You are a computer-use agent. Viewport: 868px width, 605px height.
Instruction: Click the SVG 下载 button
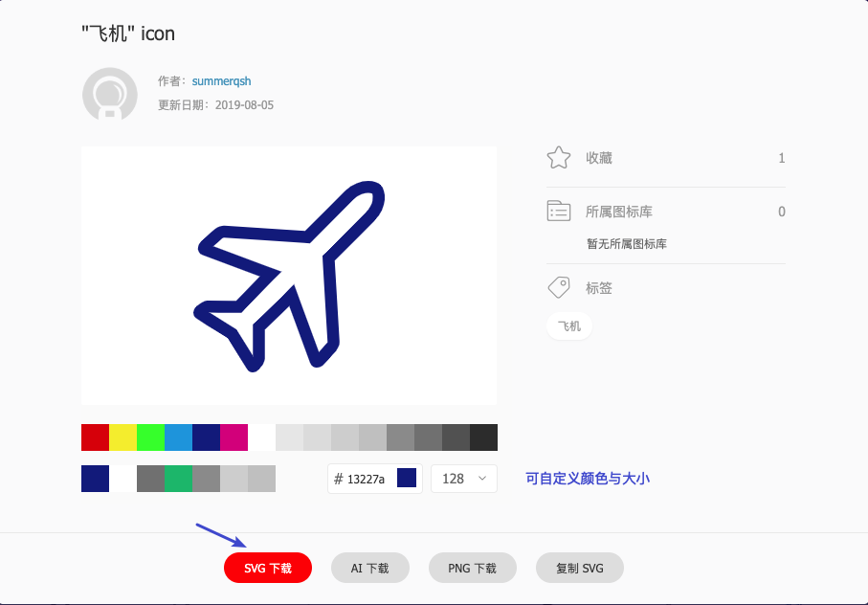coord(267,567)
